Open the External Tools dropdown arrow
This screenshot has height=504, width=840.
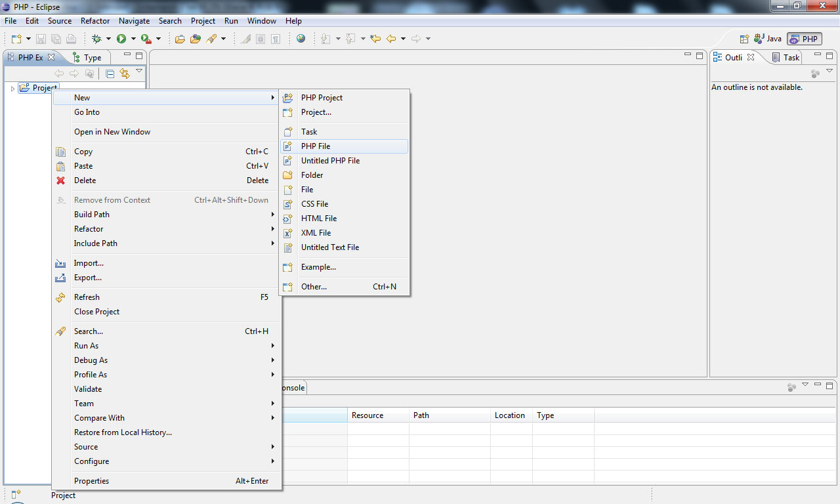(x=158, y=39)
